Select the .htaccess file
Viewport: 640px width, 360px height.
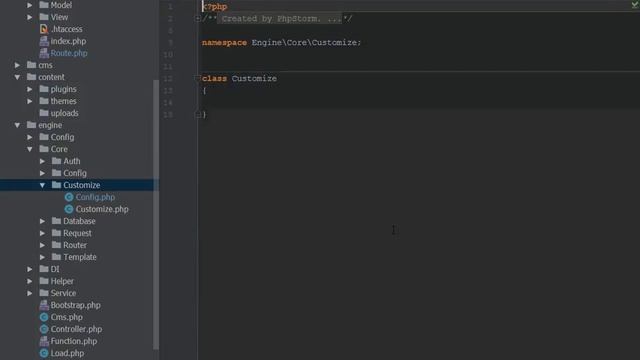pyautogui.click(x=67, y=29)
